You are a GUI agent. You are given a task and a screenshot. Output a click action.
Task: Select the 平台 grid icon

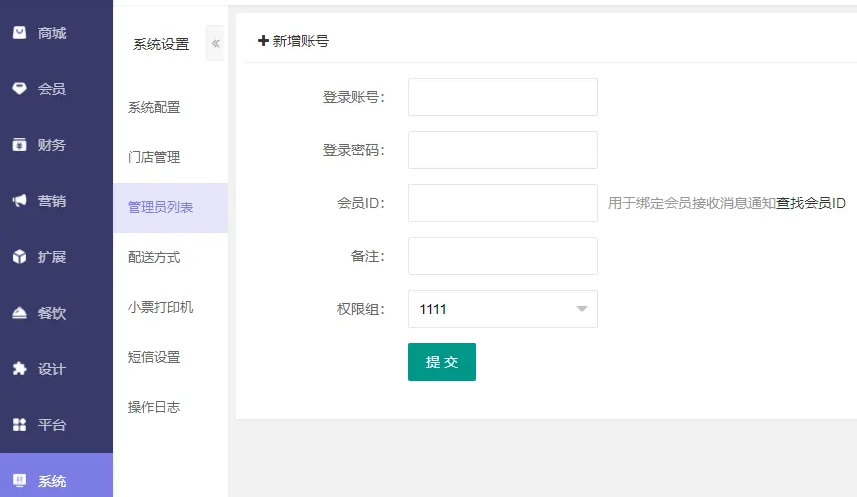point(19,425)
